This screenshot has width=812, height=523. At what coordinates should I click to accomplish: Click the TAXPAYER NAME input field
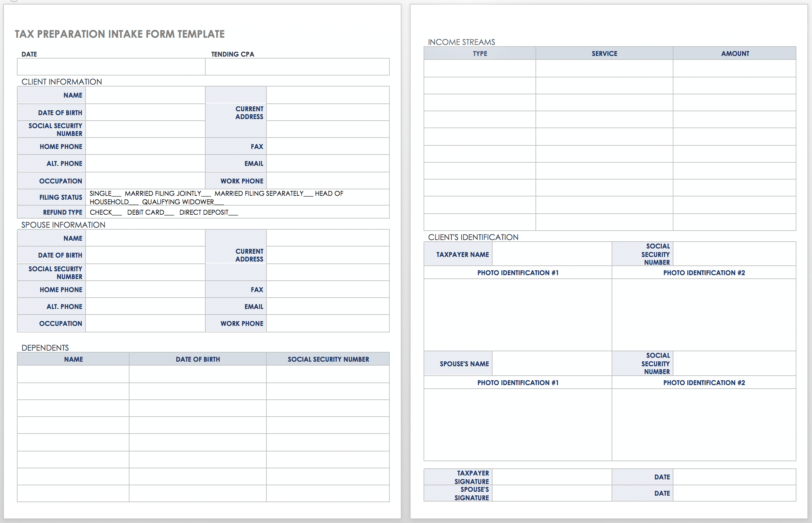click(552, 254)
